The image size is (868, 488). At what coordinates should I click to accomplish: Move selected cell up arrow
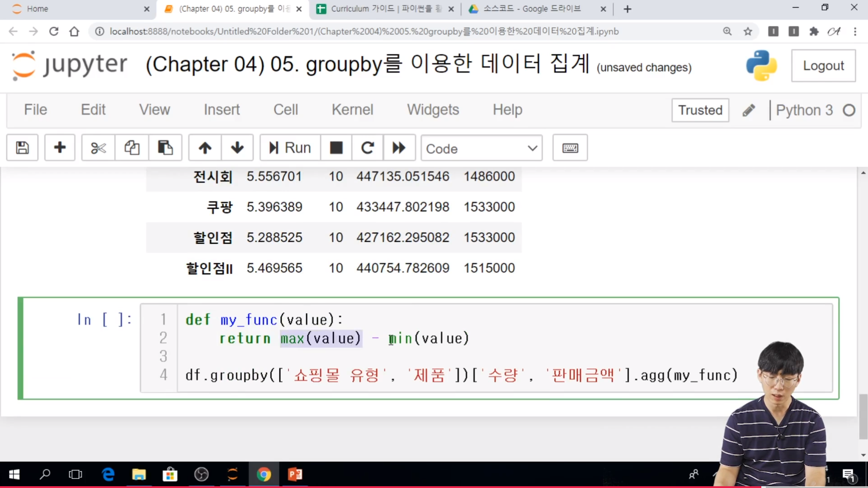(x=205, y=148)
